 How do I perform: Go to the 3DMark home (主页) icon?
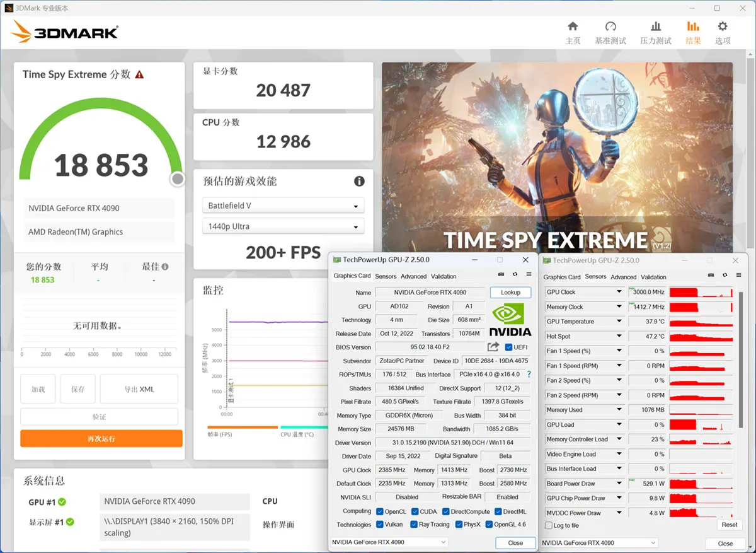pos(573,26)
